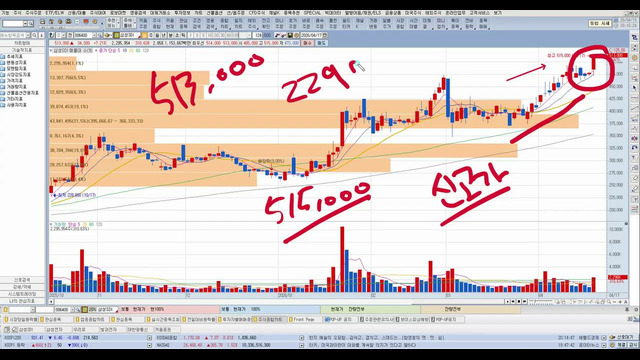Click the stock code input 006400
Image resolution: width=640 pixels, height=360 pixels.
(x=82, y=35)
